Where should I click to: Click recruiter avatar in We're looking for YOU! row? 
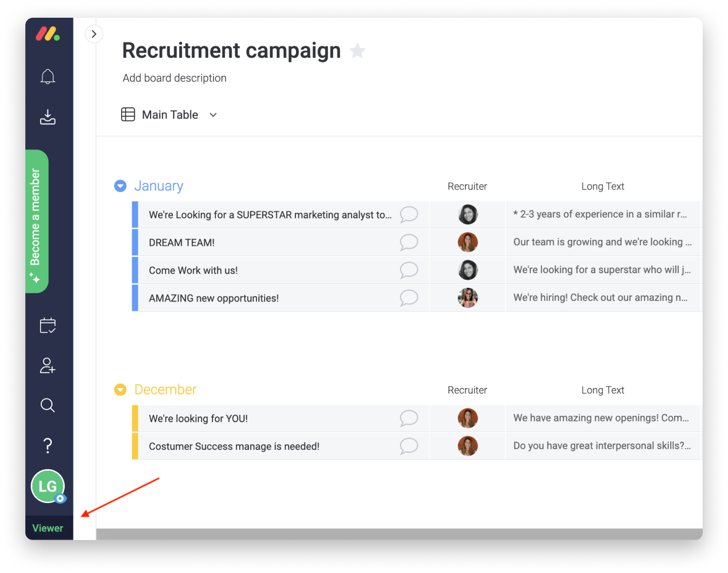pos(467,418)
